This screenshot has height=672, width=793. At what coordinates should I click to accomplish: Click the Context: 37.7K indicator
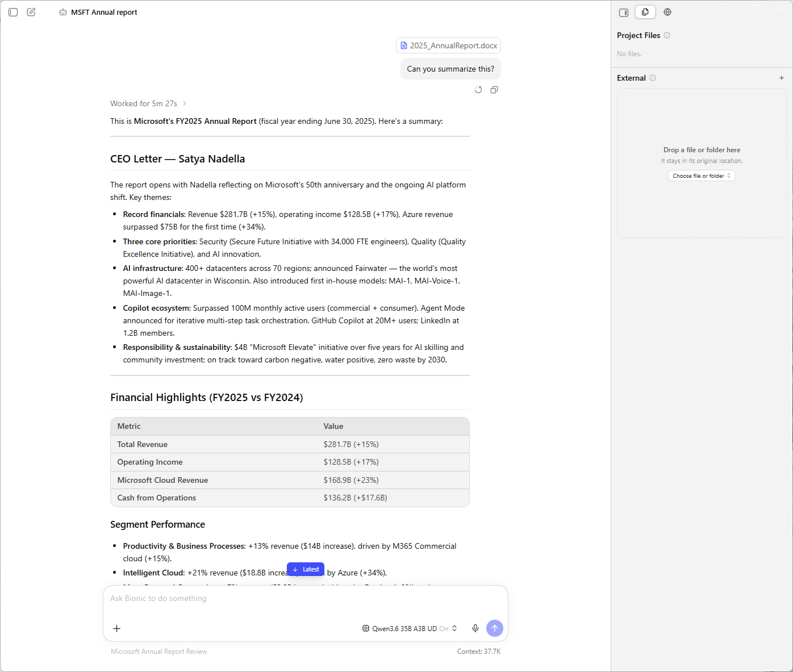pos(479,652)
